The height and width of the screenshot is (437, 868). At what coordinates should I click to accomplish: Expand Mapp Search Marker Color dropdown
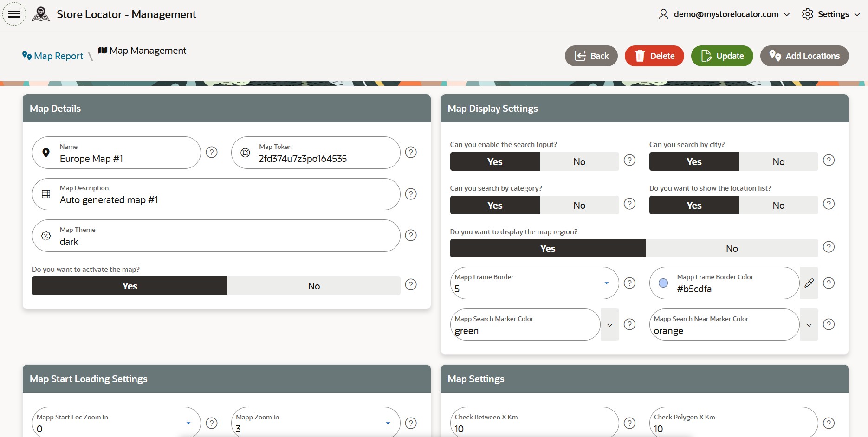coord(610,325)
